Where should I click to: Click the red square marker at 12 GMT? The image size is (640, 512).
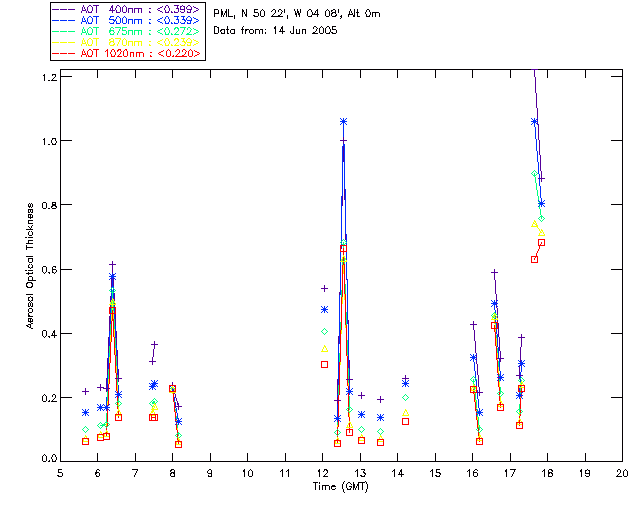[x=324, y=365]
